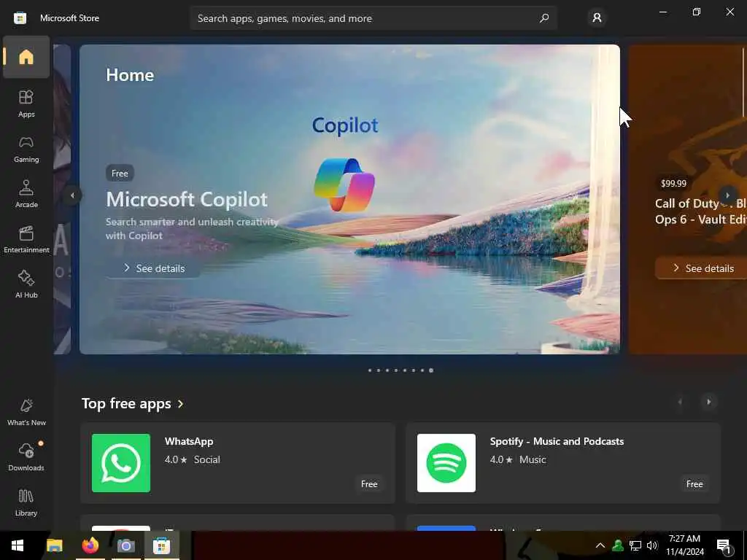Go to the Gaming section
Viewport: 747px width, 560px height.
click(x=26, y=149)
